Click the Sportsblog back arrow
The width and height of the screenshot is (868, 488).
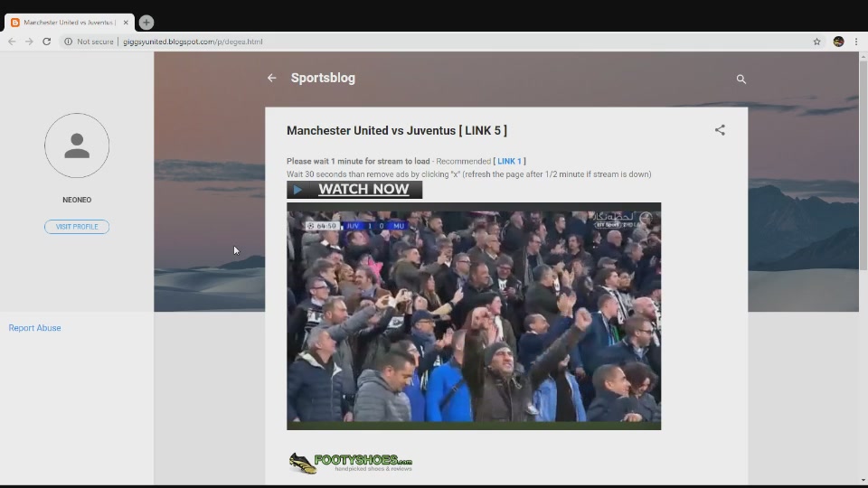[x=271, y=78]
